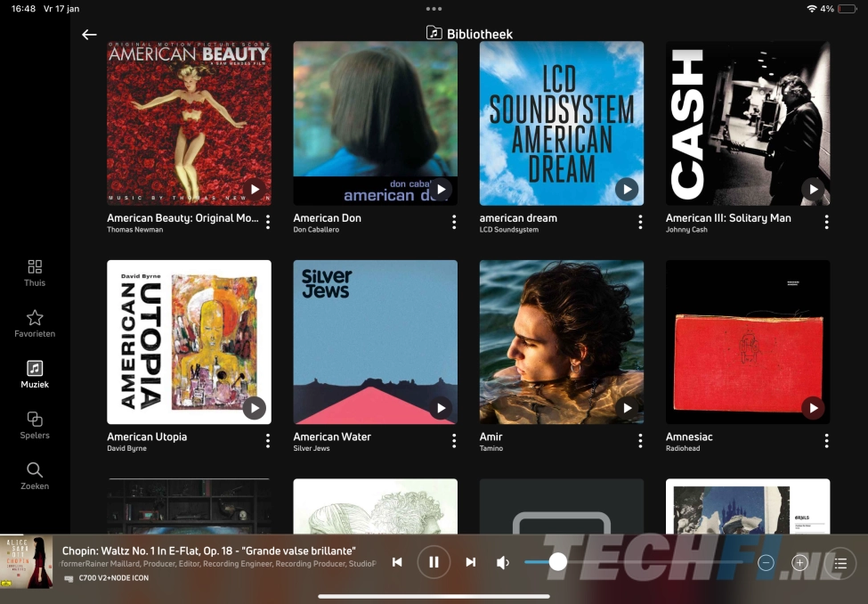Play the American Utopia album

(x=255, y=408)
